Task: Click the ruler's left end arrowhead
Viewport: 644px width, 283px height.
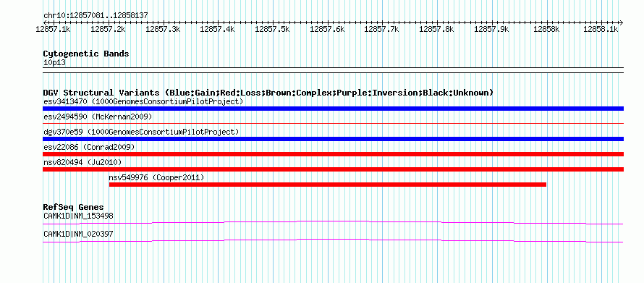Action: pyautogui.click(x=45, y=22)
